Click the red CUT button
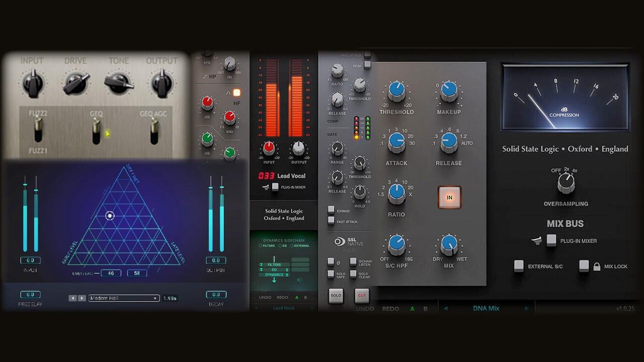The height and width of the screenshot is (362, 644). [362, 296]
